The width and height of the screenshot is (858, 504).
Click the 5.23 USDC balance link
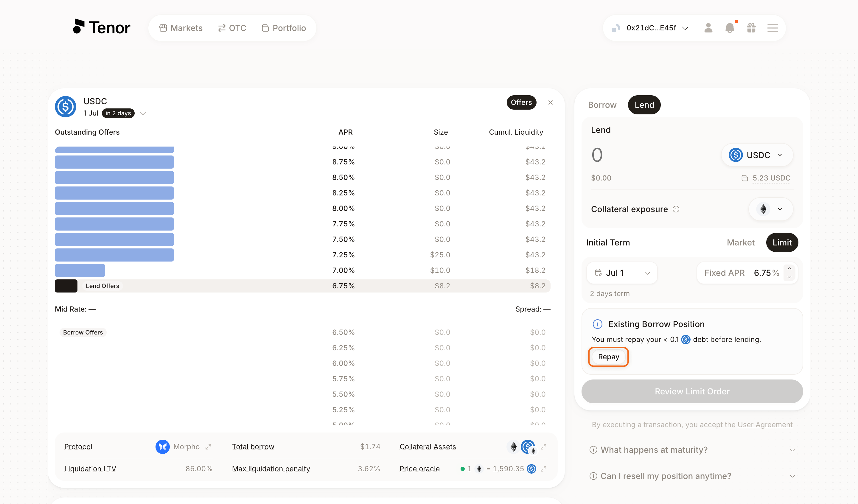771,178
